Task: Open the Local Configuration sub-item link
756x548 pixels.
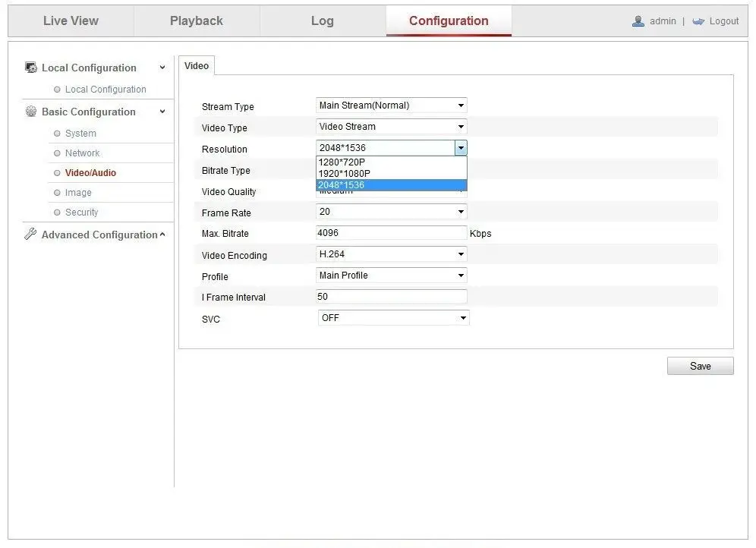Action: point(106,90)
